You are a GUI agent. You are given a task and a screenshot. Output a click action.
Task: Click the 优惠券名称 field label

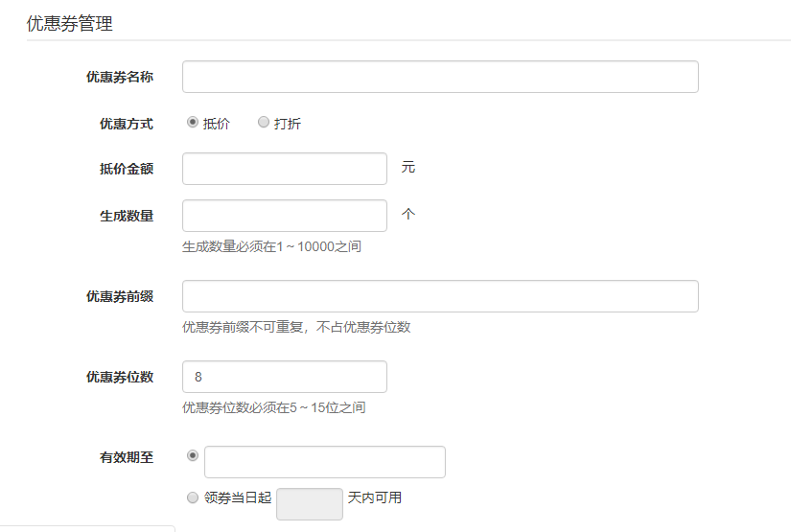(120, 78)
